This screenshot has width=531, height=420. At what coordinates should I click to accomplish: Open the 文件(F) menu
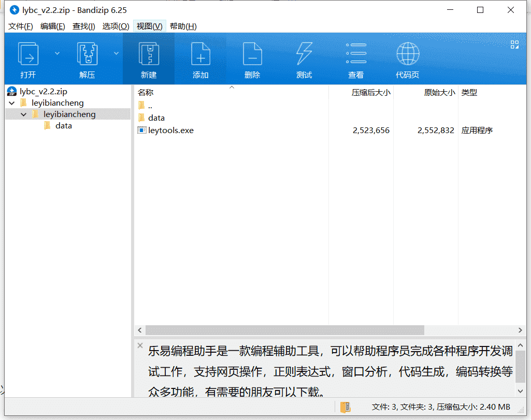[20, 26]
